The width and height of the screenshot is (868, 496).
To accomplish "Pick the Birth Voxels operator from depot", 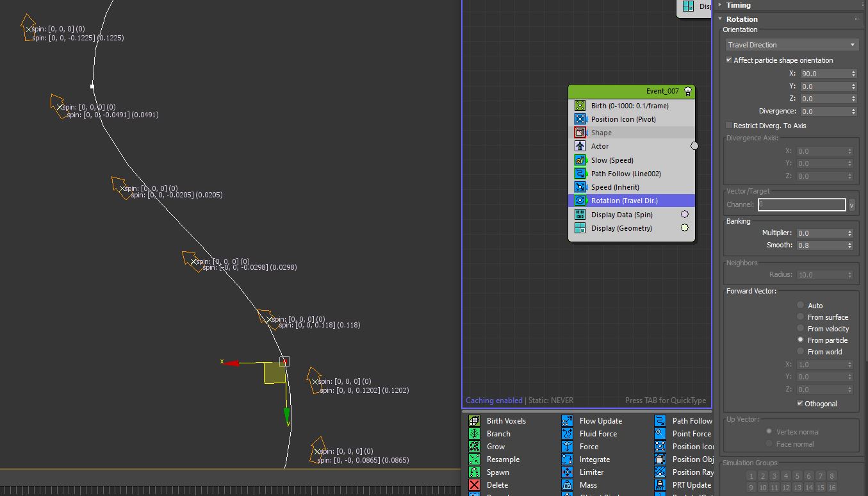I will 474,421.
